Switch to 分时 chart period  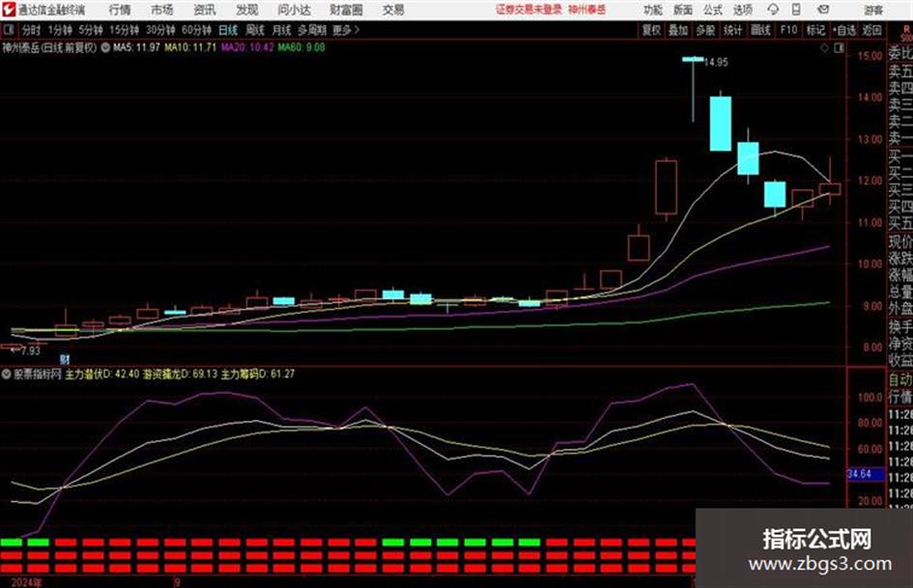tap(32, 30)
